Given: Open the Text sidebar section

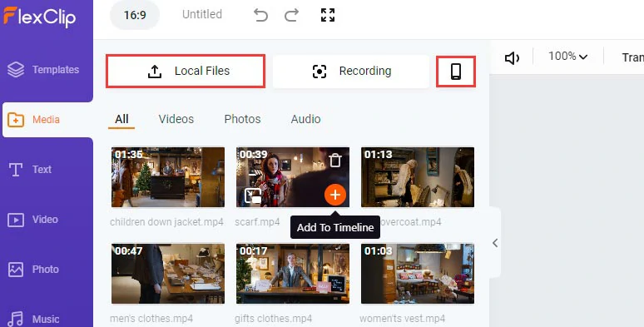Looking at the screenshot, I should (30, 169).
